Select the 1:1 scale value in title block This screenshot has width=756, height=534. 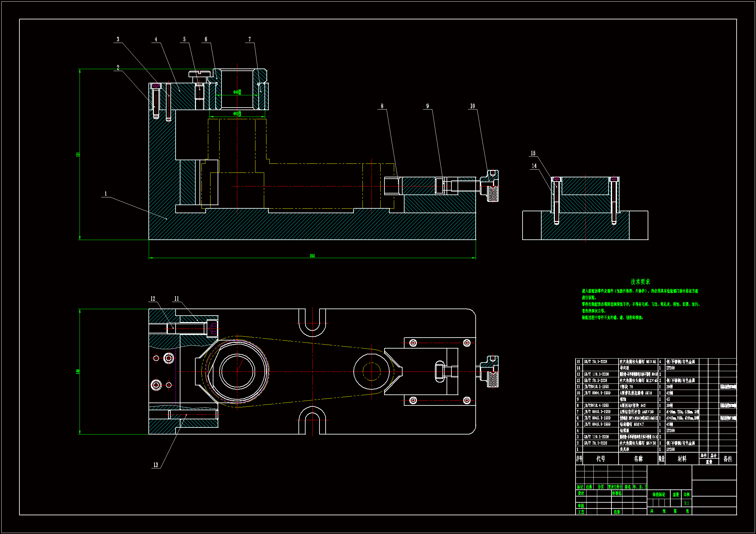click(686, 503)
